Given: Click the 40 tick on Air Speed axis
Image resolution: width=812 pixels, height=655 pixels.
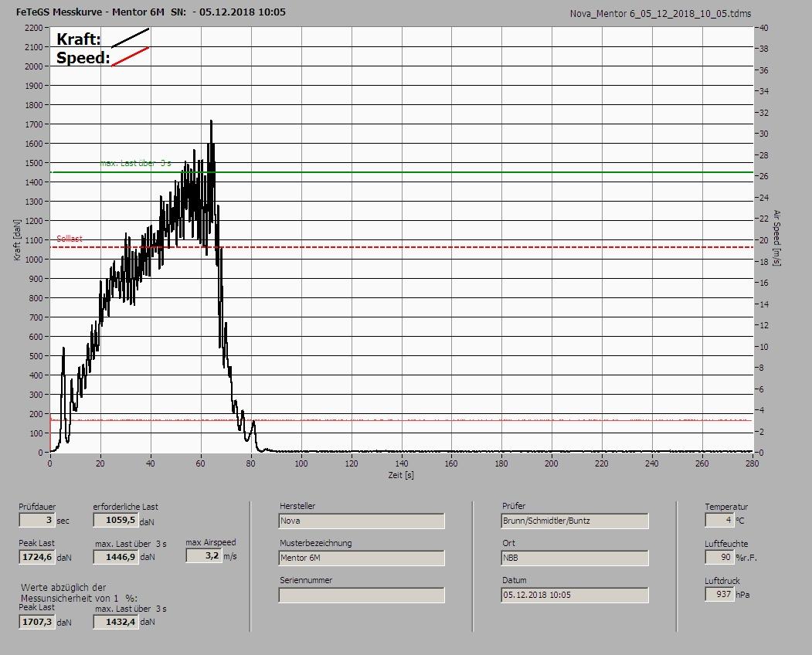Looking at the screenshot, I should tap(764, 28).
